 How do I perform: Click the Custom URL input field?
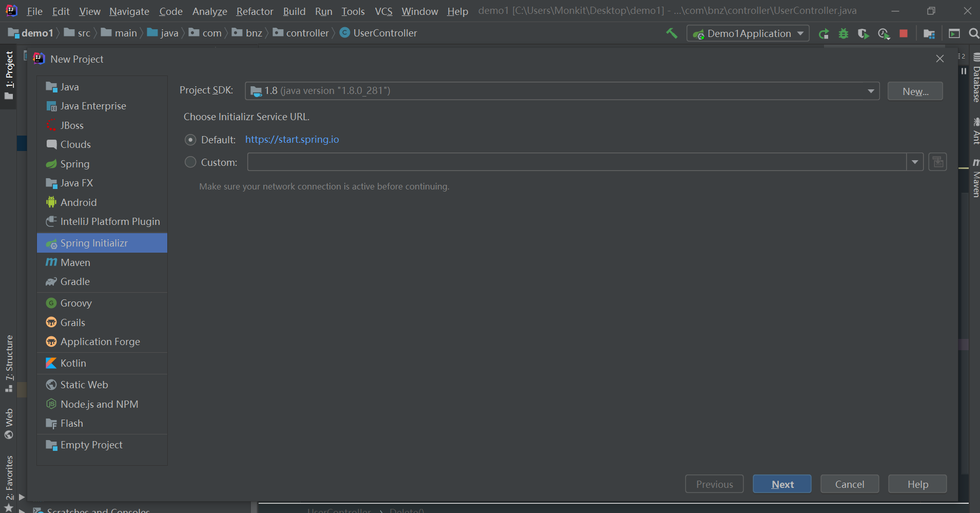pos(577,162)
